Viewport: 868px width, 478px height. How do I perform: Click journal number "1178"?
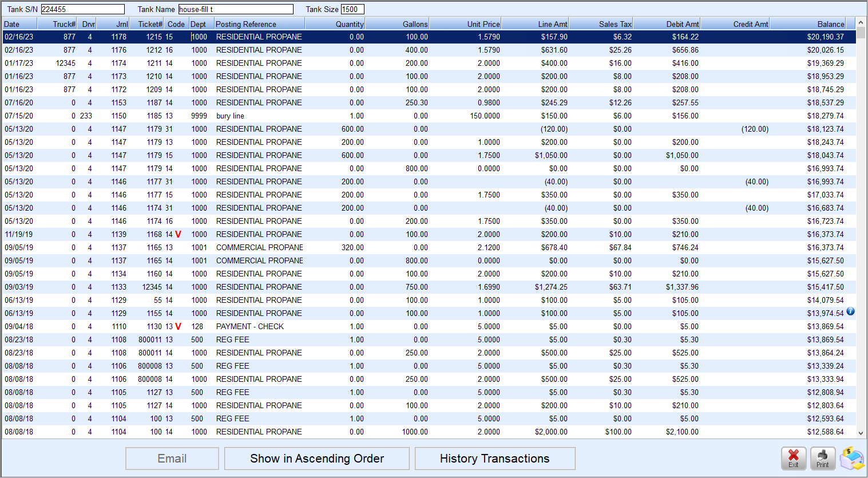119,37
